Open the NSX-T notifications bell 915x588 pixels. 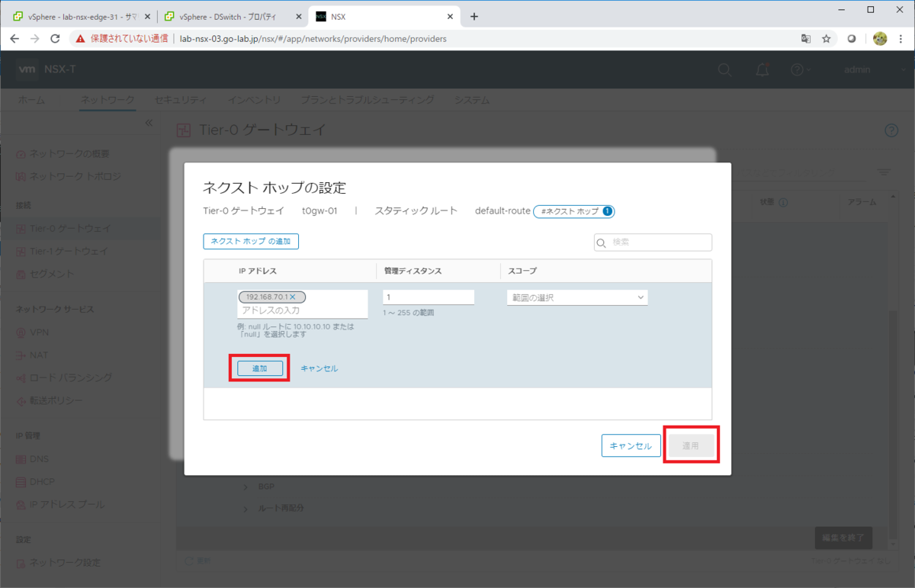click(x=762, y=69)
